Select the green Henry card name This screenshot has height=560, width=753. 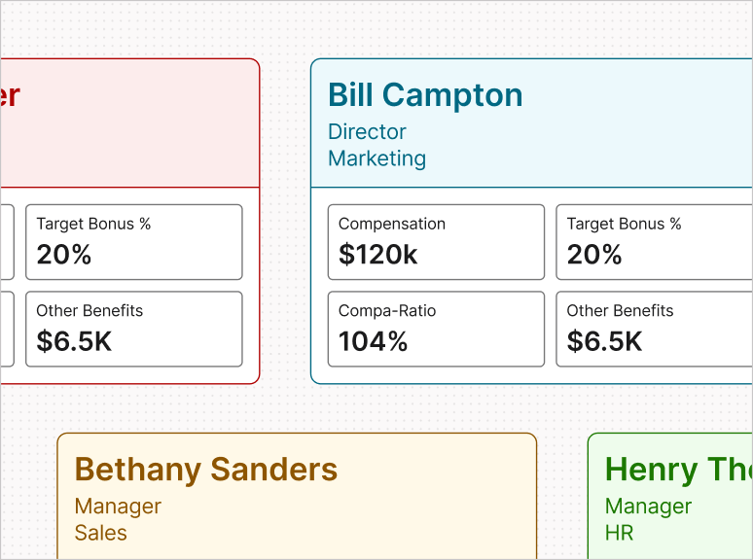[678, 470]
